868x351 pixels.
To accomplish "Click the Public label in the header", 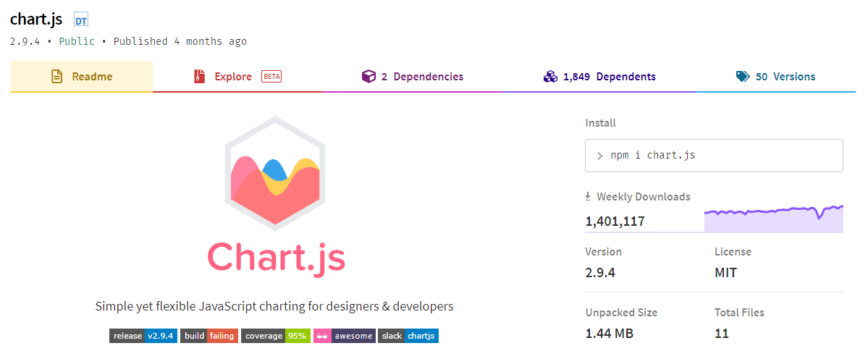I will (x=77, y=41).
